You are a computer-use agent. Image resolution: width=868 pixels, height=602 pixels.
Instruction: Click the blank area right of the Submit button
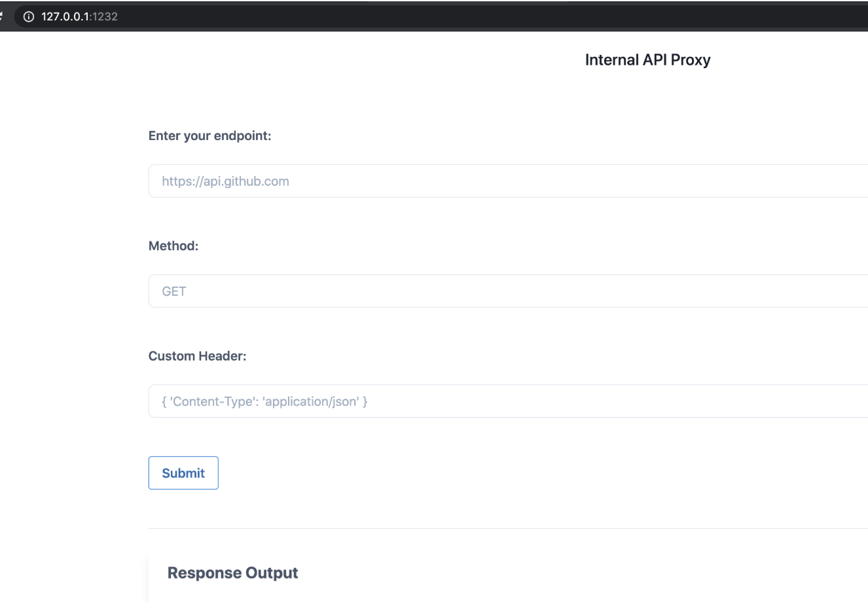[458, 473]
